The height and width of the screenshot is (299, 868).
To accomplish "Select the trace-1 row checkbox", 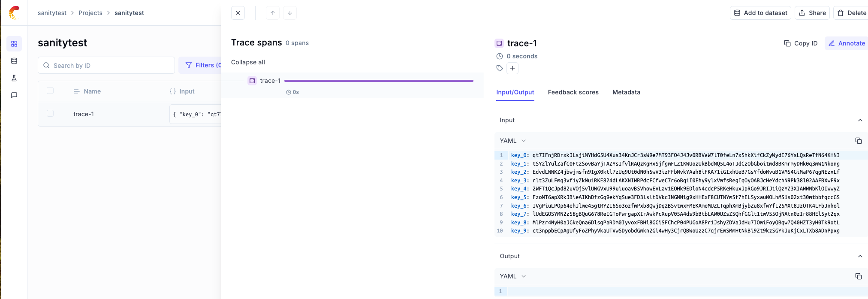I will click(x=50, y=114).
